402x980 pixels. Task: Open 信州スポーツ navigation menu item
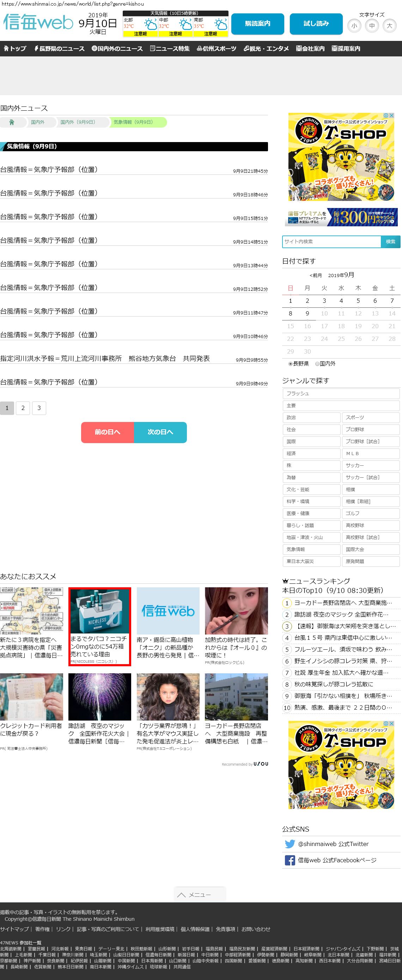(x=216, y=49)
